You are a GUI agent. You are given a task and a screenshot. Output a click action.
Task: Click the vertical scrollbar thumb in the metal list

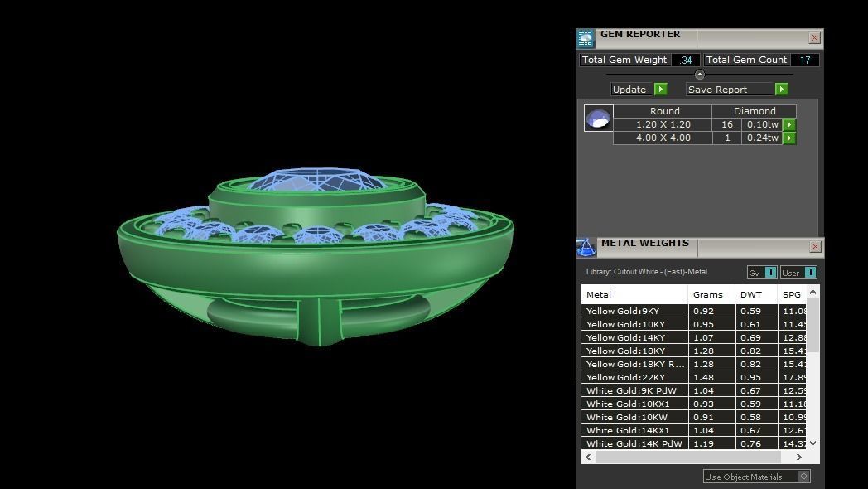pos(813,326)
